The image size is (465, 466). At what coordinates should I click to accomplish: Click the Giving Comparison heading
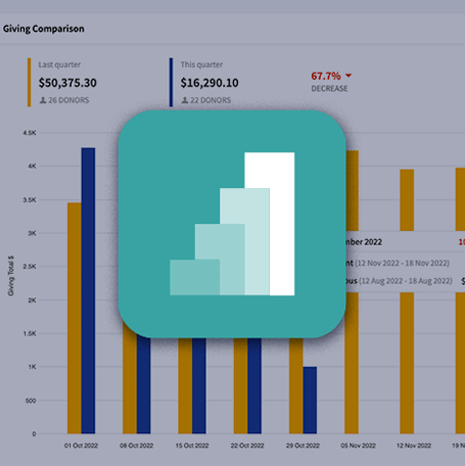(44, 29)
